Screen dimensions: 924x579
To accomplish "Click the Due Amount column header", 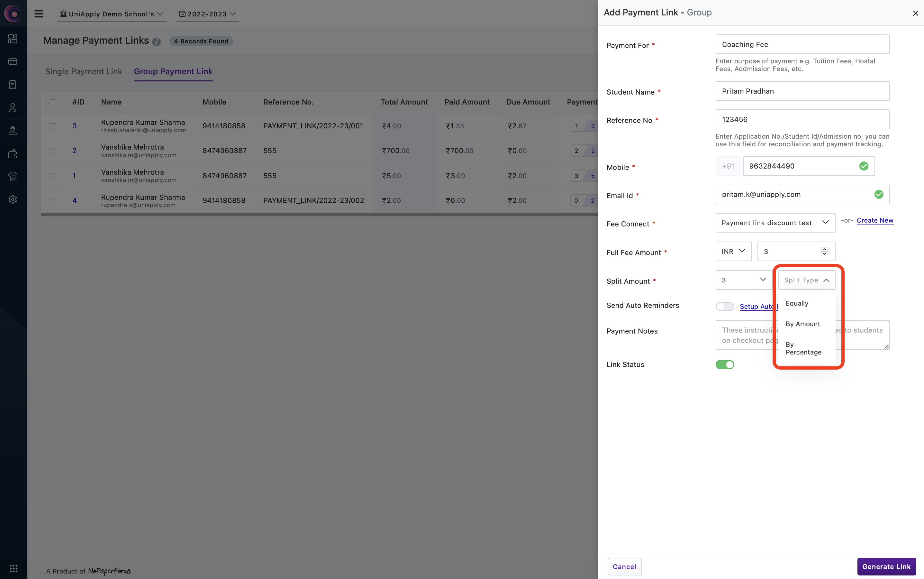I will 528,102.
